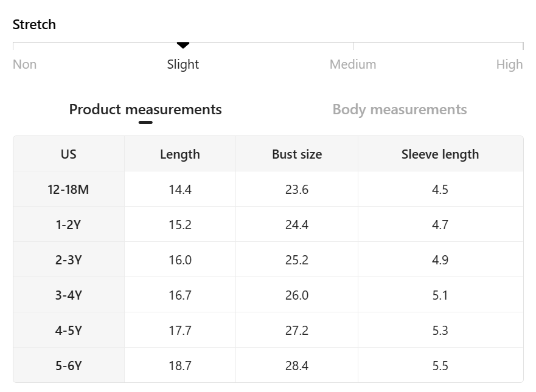The height and width of the screenshot is (392, 536).
Task: Select the 3-4Y size row
Action: tap(69, 295)
